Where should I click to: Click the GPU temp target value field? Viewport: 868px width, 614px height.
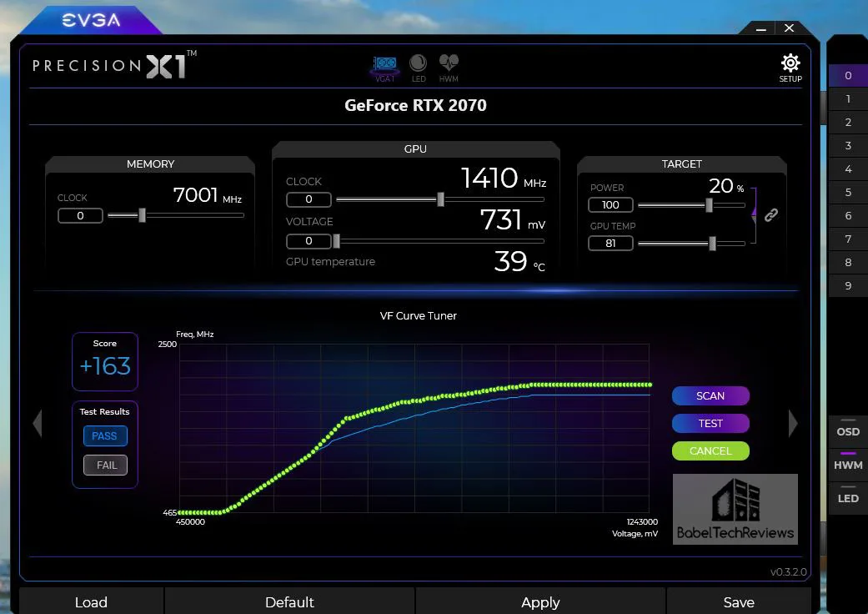click(x=610, y=243)
